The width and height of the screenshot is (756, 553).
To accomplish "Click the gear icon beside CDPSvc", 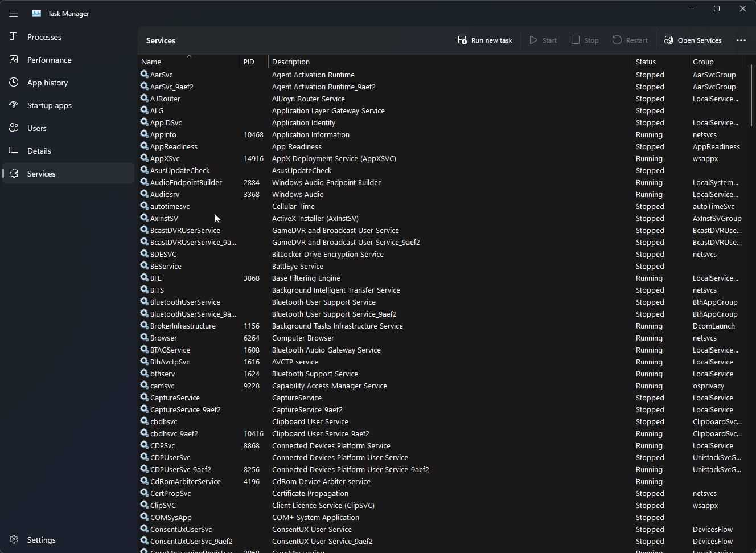I will tap(145, 445).
